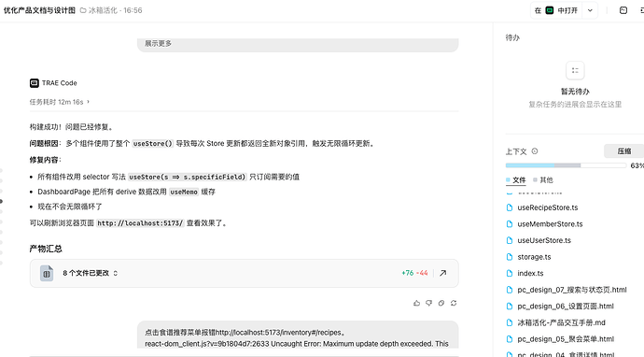Regenerate the response with the refresh icon
This screenshot has height=357, width=644.
pos(454,303)
